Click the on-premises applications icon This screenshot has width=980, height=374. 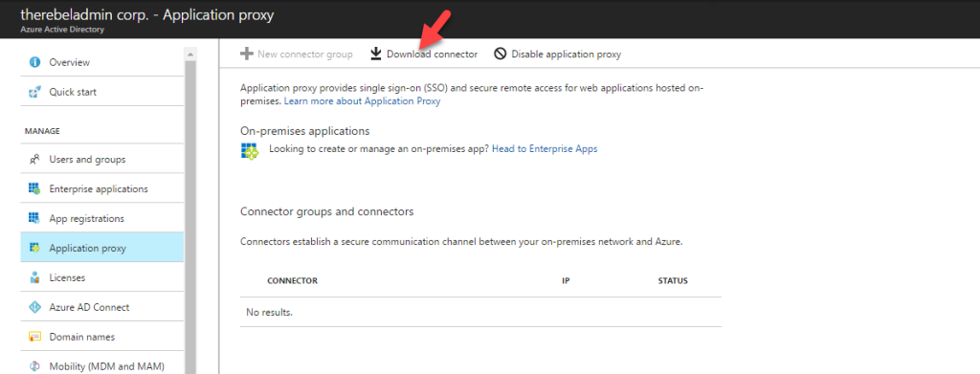coord(250,151)
